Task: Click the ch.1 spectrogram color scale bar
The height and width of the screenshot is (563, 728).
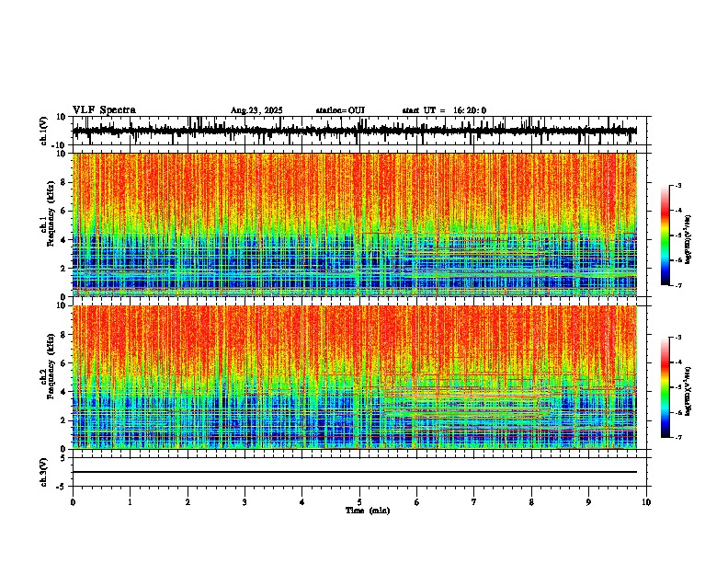Action: tap(665, 236)
